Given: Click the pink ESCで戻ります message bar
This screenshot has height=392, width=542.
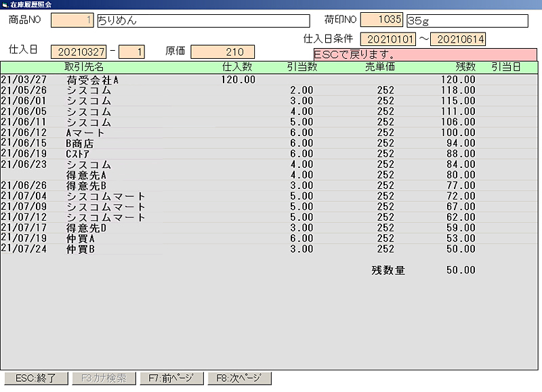Looking at the screenshot, I should [425, 53].
